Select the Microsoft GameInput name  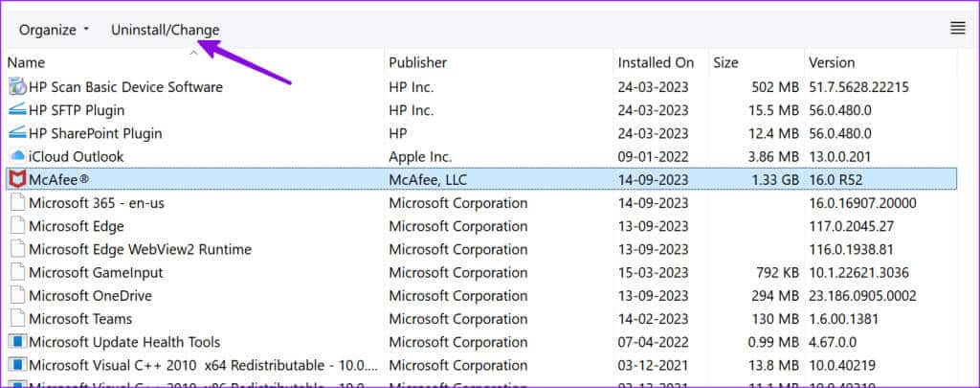(x=96, y=272)
